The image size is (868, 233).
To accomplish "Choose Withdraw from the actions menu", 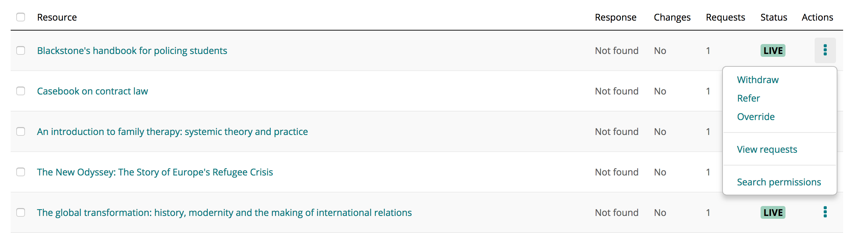I will click(x=758, y=80).
